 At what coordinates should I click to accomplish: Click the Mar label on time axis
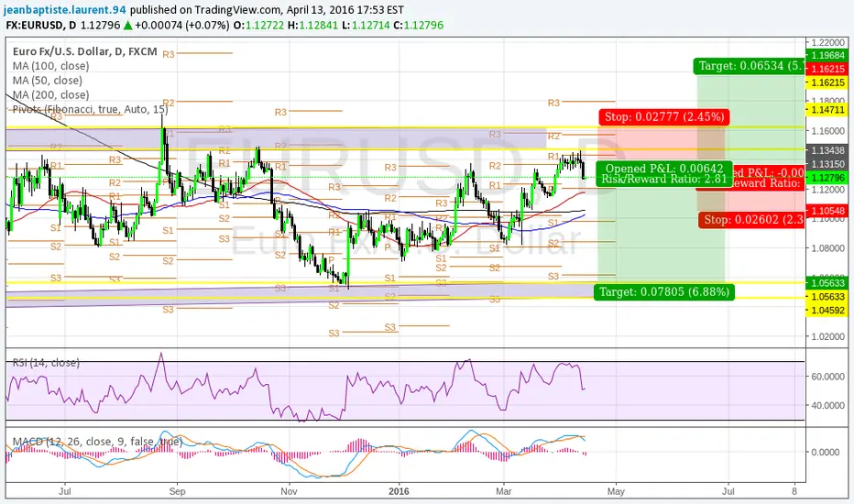504,491
